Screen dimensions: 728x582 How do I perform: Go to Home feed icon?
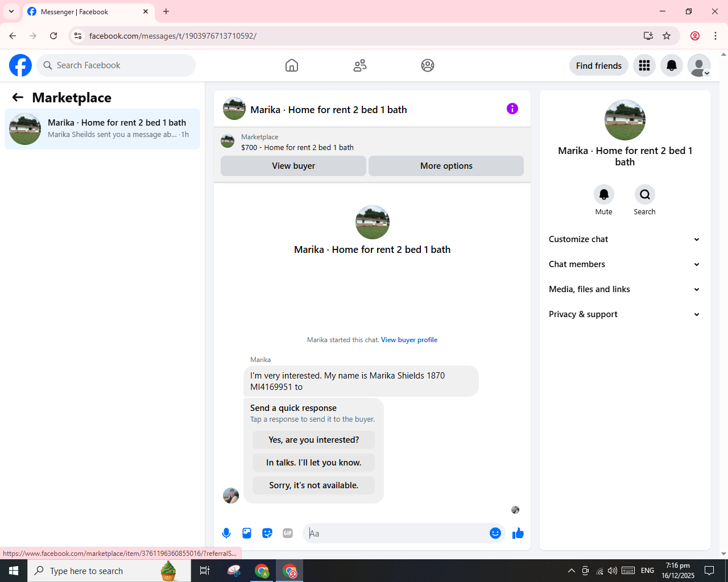(292, 65)
